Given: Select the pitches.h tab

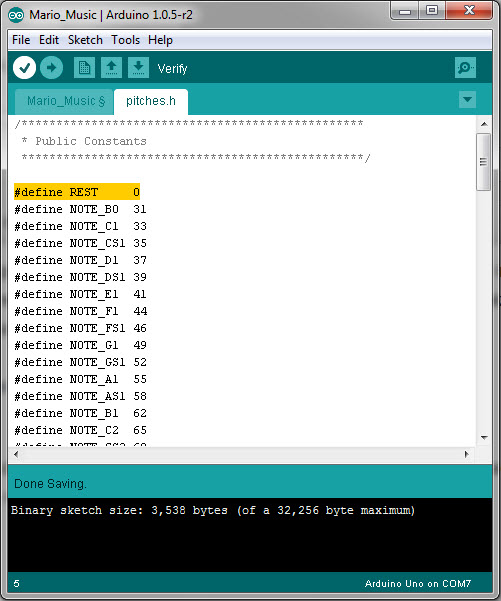Looking at the screenshot, I should tap(151, 102).
